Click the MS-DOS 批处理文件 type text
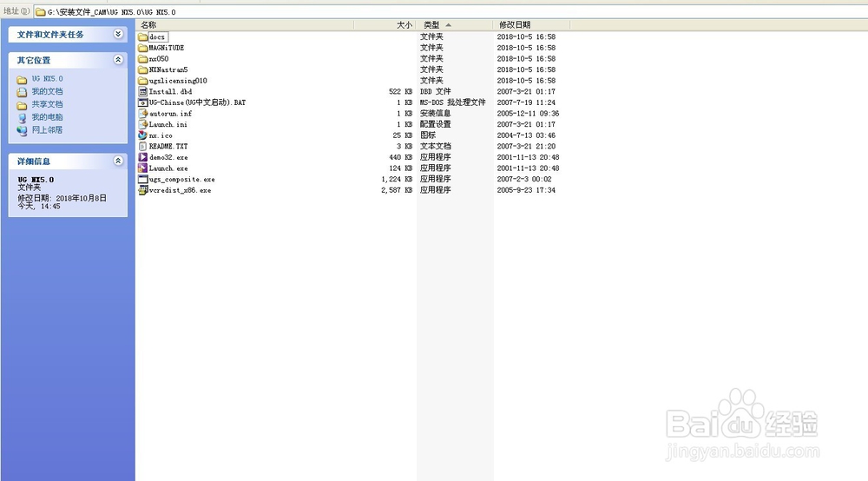 453,102
